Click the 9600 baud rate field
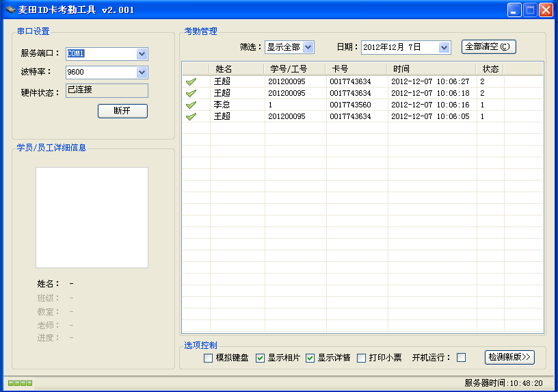The width and height of the screenshot is (558, 392). pos(101,73)
